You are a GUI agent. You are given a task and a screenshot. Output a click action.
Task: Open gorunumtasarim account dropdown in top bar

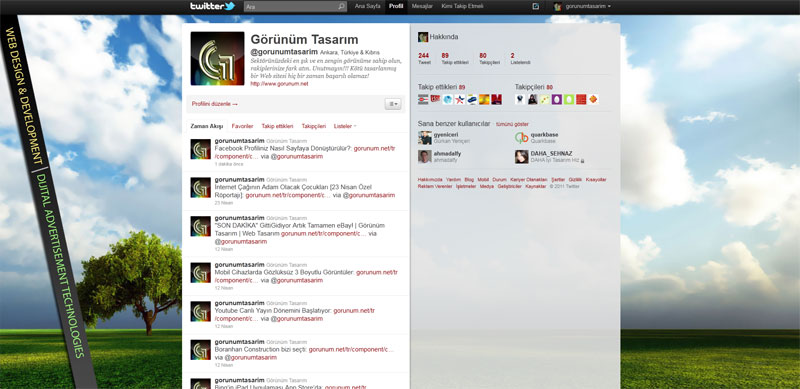coord(588,7)
